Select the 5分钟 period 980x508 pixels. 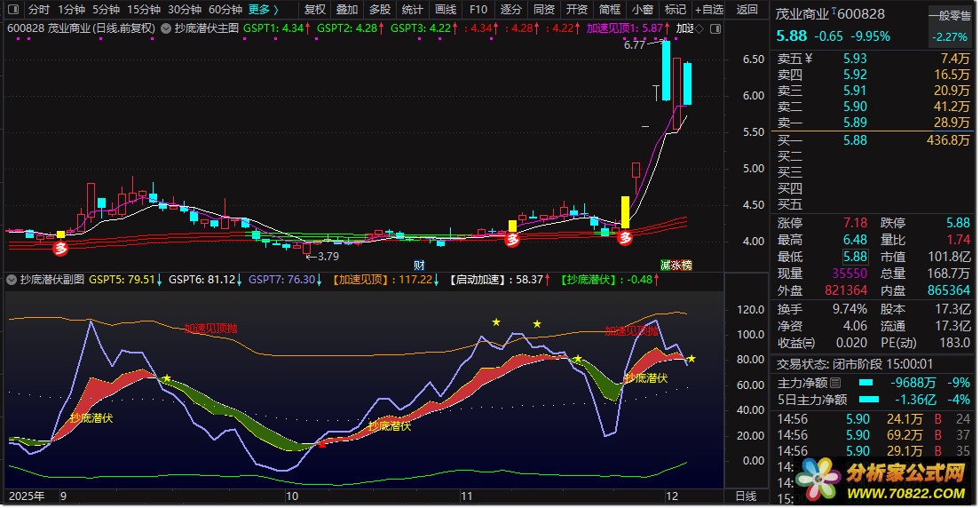point(106,10)
